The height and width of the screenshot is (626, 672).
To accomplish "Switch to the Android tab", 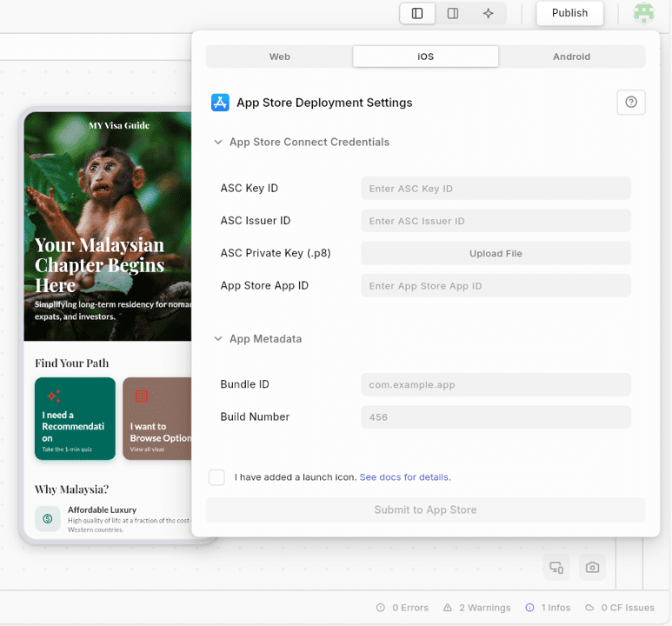I will [x=571, y=57].
